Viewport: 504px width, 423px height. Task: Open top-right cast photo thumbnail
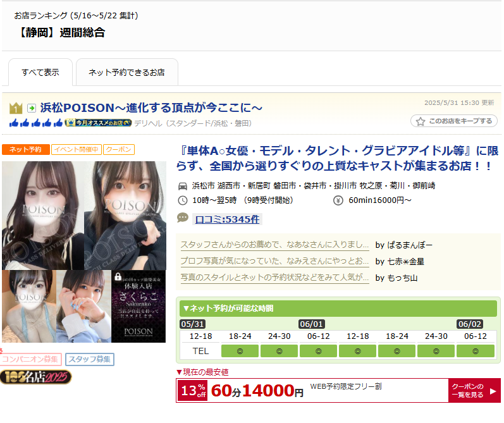point(125,216)
